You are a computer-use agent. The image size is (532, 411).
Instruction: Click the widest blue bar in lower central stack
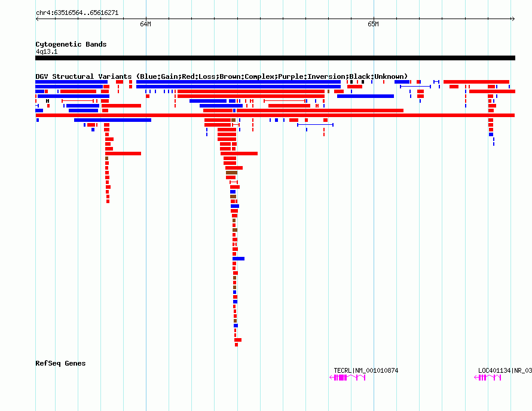tap(239, 259)
